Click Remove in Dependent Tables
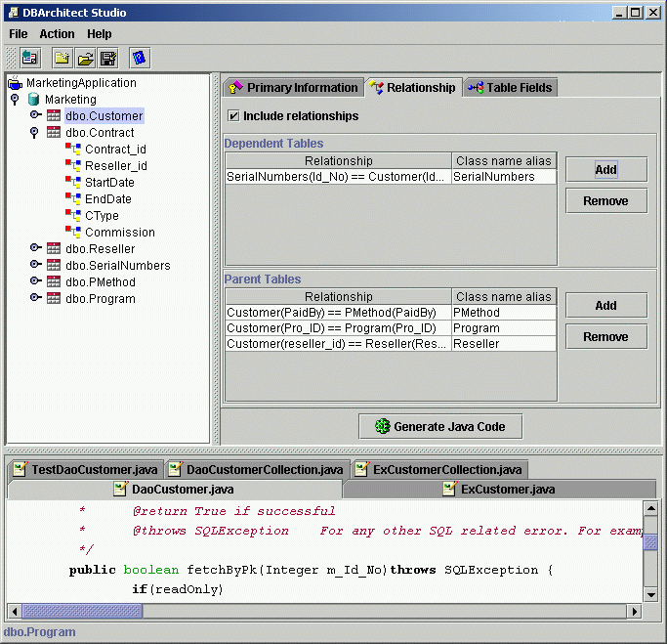The image size is (667, 644). pos(606,201)
